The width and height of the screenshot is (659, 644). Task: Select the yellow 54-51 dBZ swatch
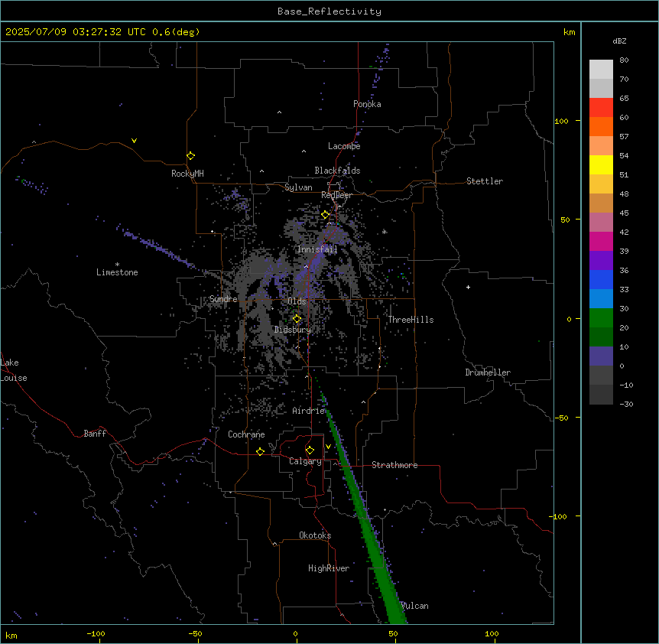601,164
